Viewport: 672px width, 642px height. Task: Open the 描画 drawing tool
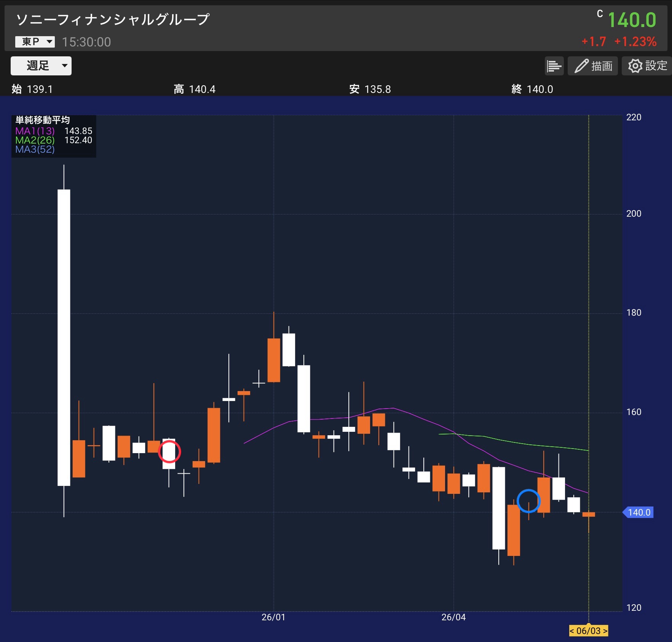[x=593, y=66]
